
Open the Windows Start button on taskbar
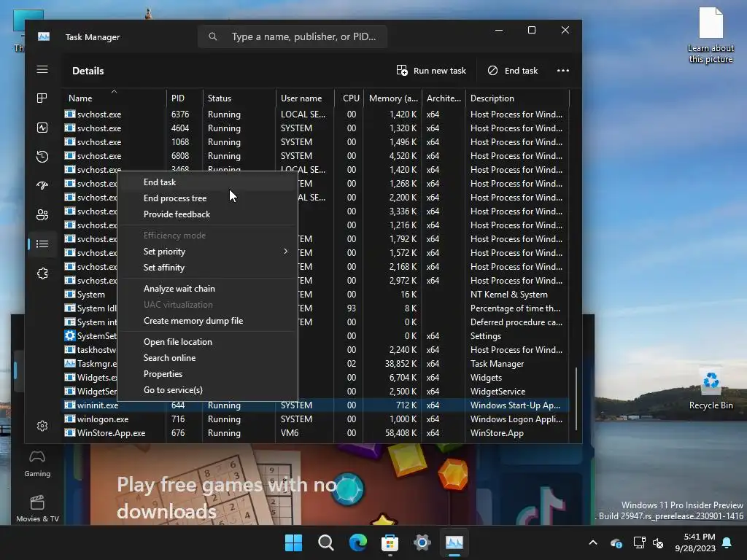(293, 542)
